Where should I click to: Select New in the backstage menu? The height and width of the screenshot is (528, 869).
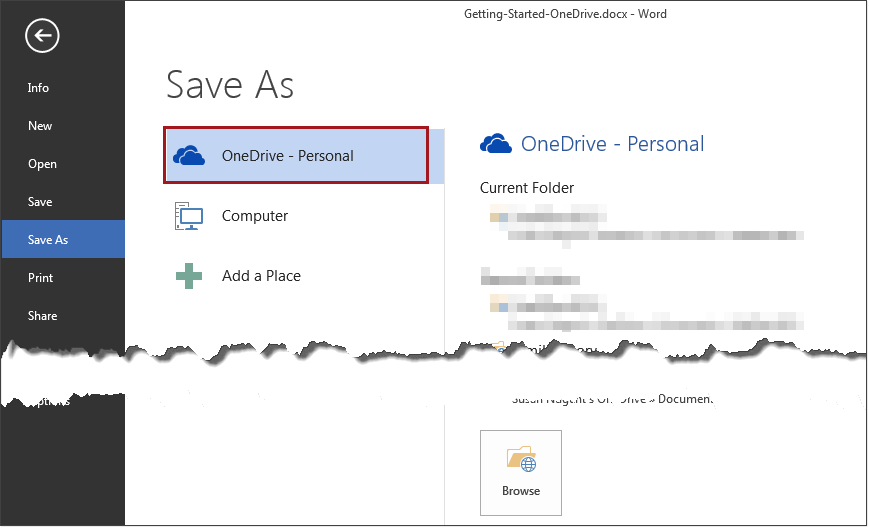pos(40,126)
